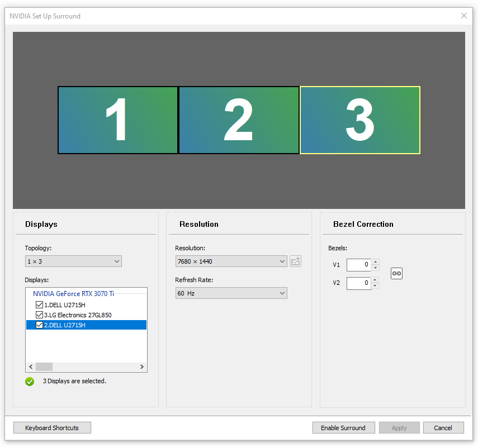Select highlighted display 3 in surround preview
Viewport: 478px width, 448px height.
(359, 120)
